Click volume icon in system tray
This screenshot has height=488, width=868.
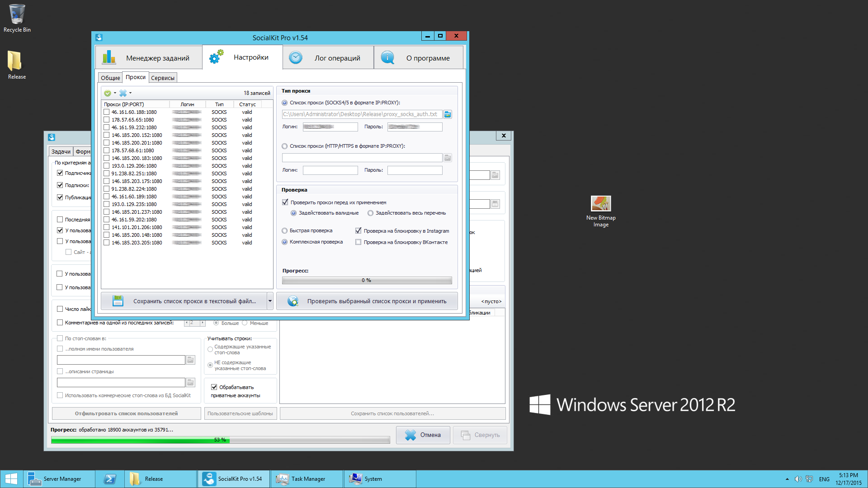(x=798, y=479)
